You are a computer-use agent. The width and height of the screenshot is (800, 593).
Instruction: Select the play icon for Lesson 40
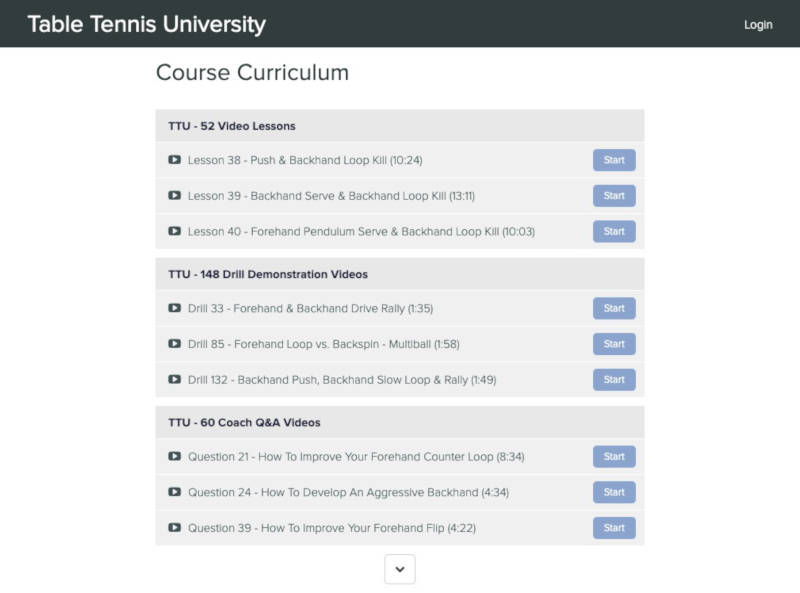click(176, 231)
